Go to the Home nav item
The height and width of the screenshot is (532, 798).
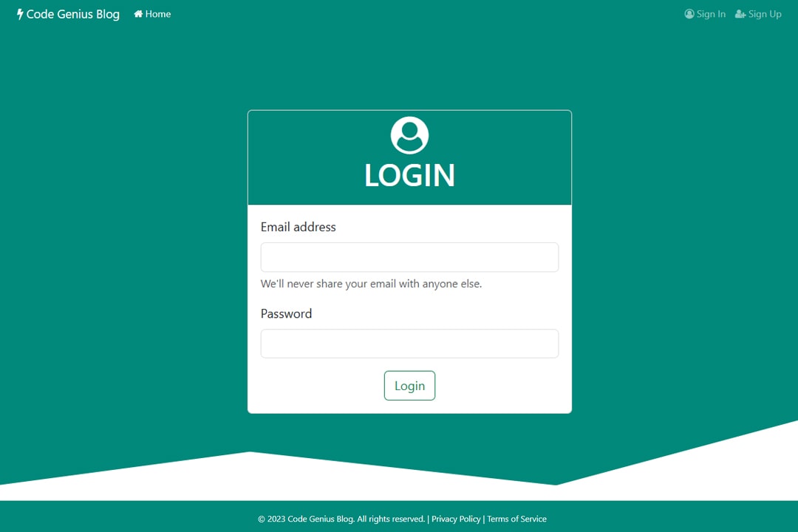[152, 14]
